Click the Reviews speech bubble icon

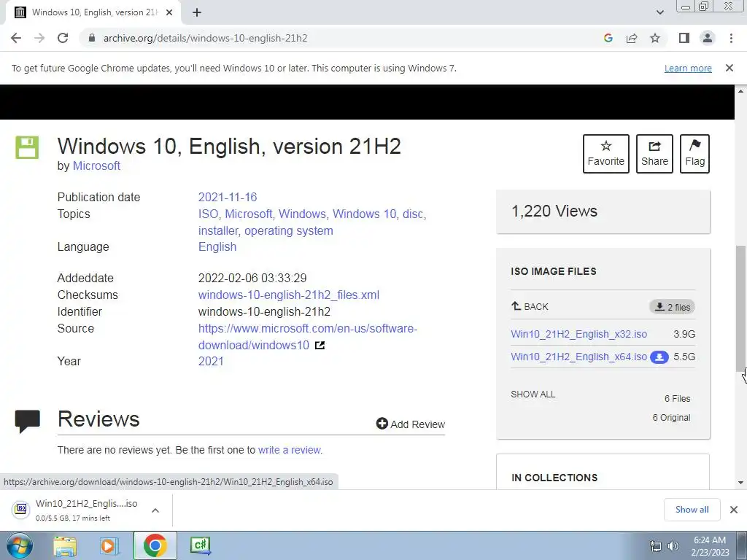27,421
